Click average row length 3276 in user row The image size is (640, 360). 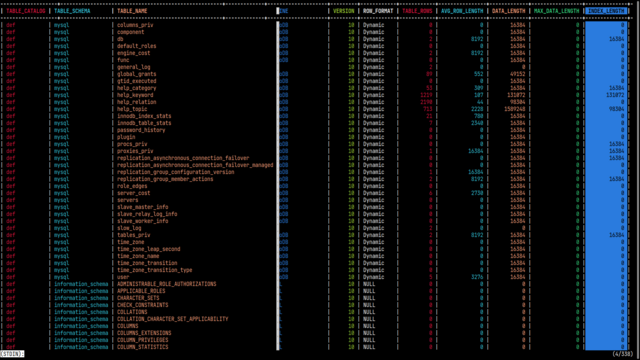tap(477, 277)
